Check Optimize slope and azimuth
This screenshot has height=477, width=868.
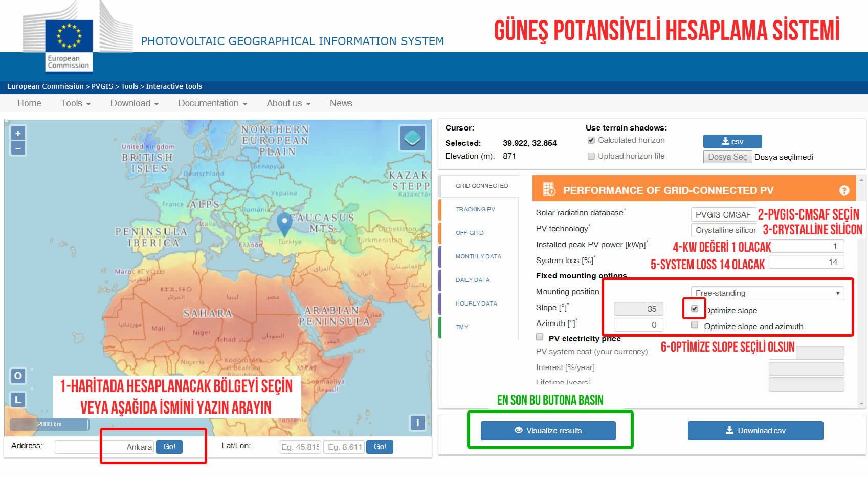click(x=695, y=325)
